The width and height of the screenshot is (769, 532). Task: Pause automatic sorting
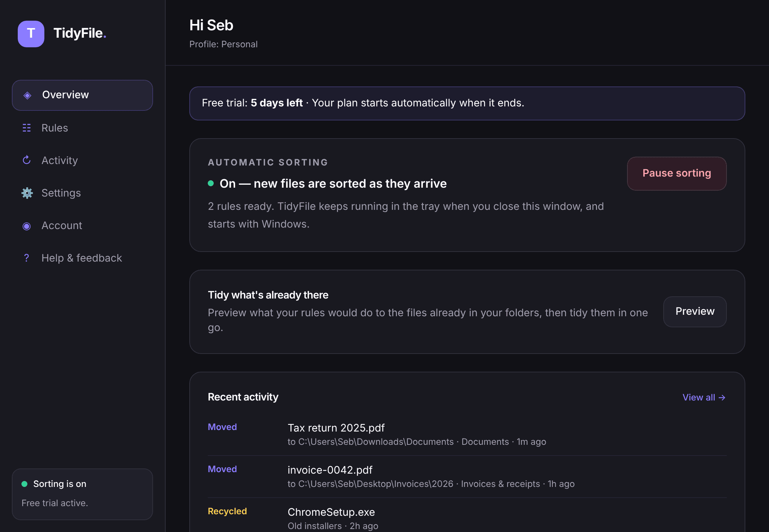coord(677,173)
